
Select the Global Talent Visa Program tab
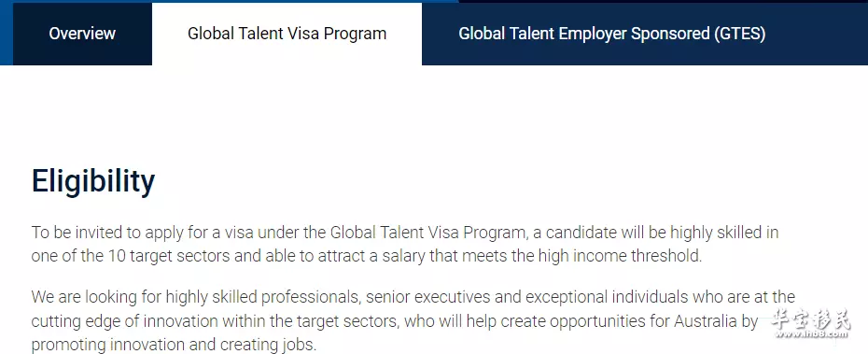click(287, 34)
